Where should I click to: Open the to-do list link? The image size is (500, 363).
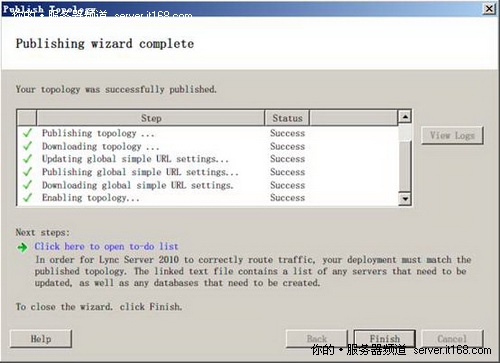[106, 246]
